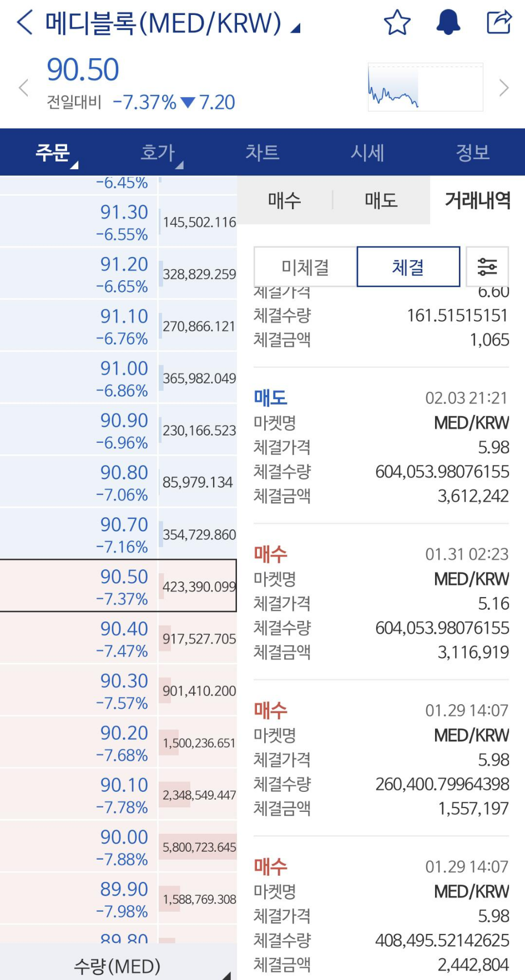The image size is (525, 980).
Task: Tap quantity 408,495.52142625
Action: pos(442,941)
